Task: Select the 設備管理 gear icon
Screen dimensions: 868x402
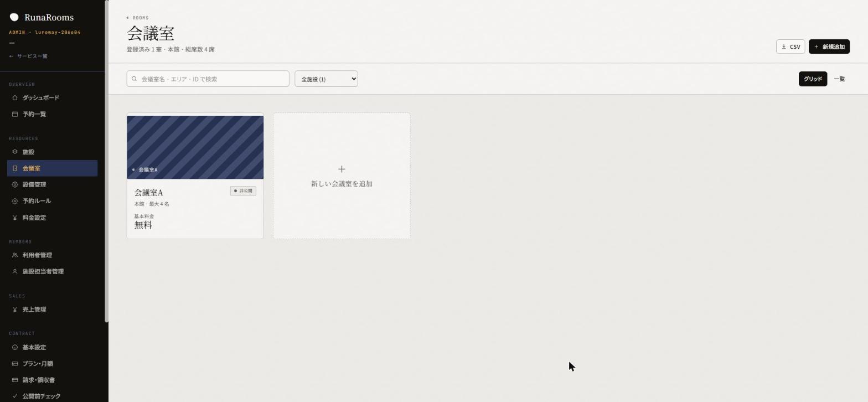Action: point(15,184)
